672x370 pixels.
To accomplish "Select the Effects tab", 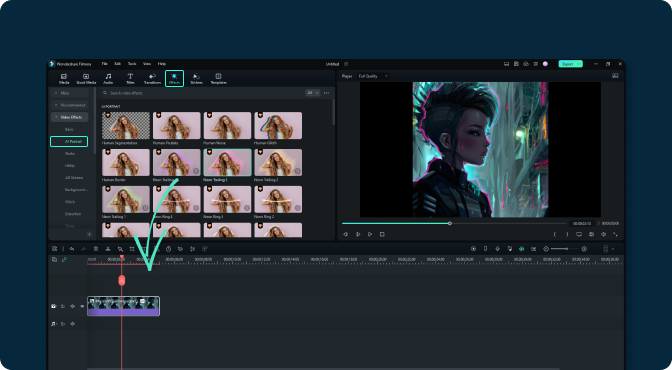I will click(x=174, y=78).
